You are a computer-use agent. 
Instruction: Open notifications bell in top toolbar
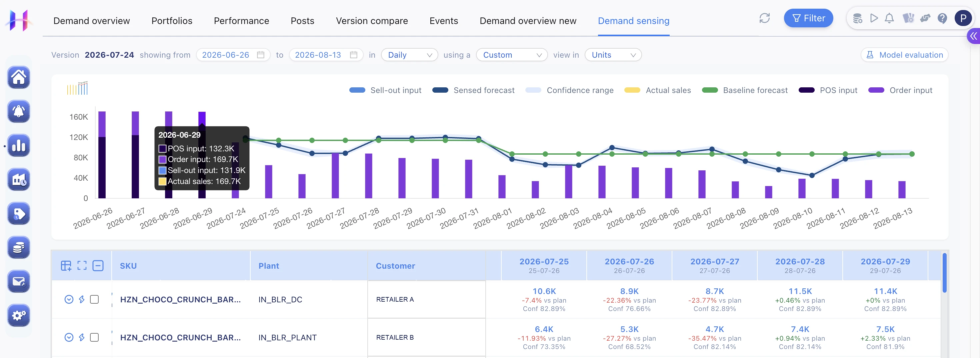tap(889, 18)
